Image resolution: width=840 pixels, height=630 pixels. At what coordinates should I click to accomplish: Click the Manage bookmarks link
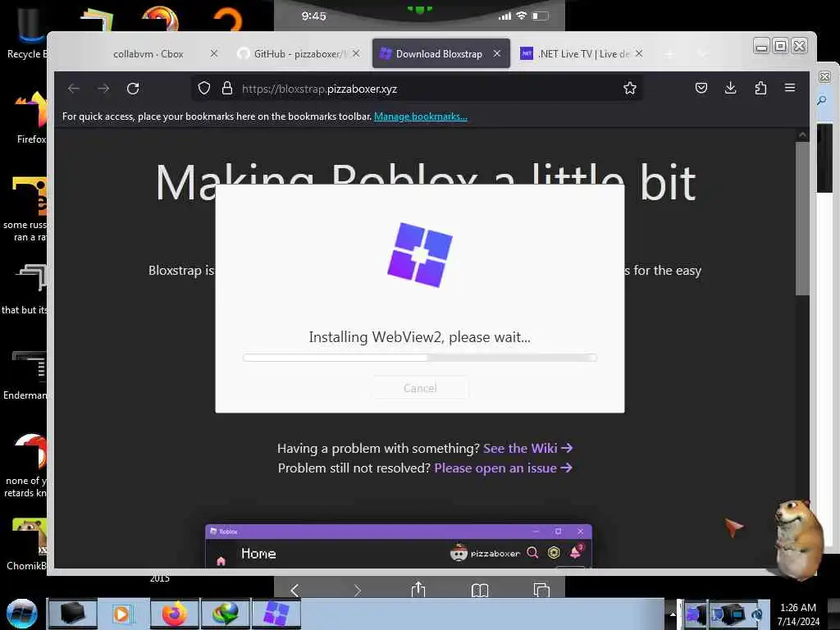tap(421, 116)
